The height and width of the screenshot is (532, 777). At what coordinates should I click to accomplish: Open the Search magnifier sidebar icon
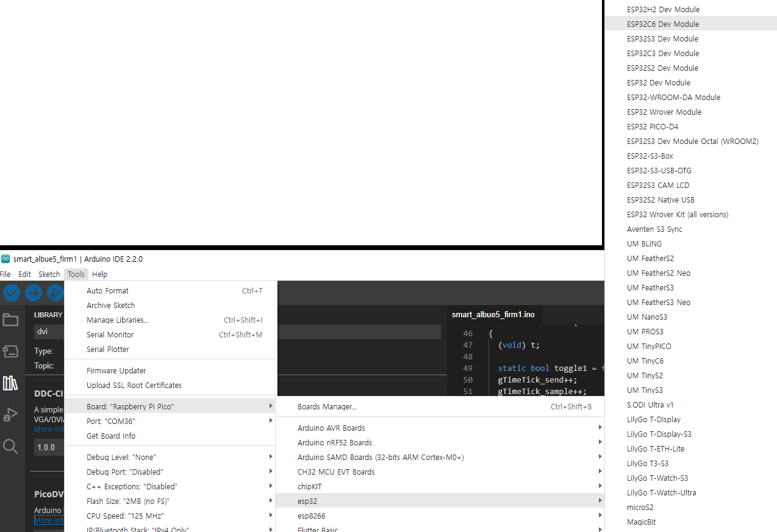click(10, 447)
